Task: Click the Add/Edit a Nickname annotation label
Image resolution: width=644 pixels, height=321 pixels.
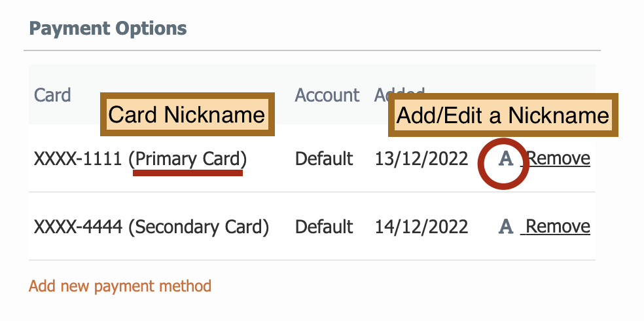Action: pyautogui.click(x=503, y=115)
